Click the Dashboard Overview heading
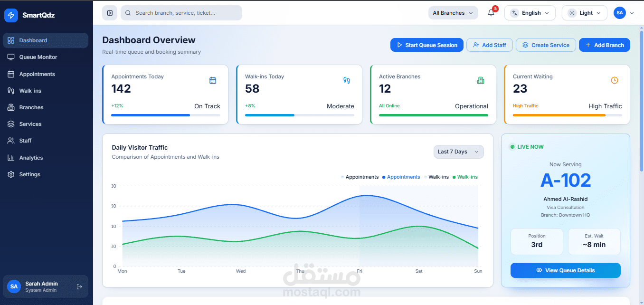 pyautogui.click(x=149, y=40)
